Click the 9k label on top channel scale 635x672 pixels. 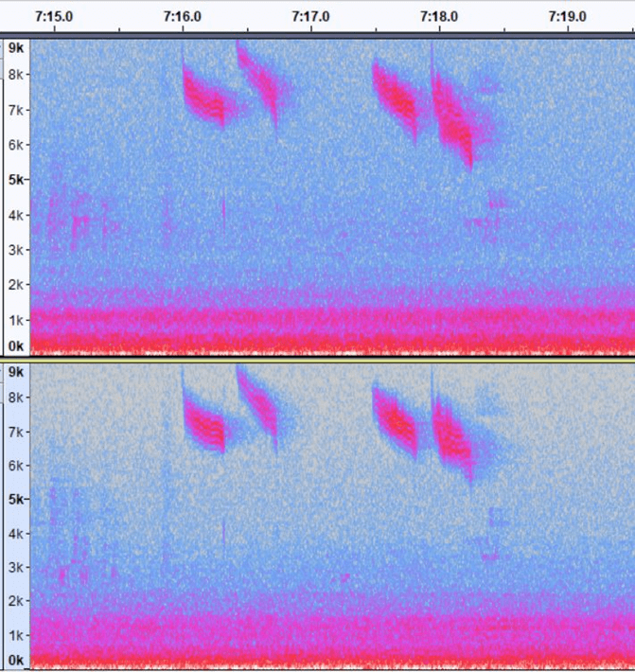tap(16, 46)
